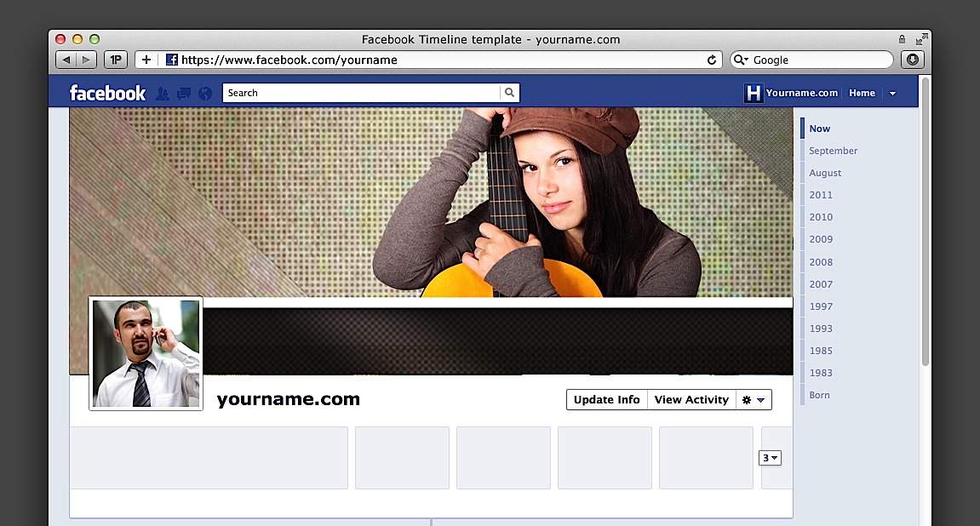Jump to 2009 in timeline
The width and height of the screenshot is (980, 526).
click(x=821, y=239)
